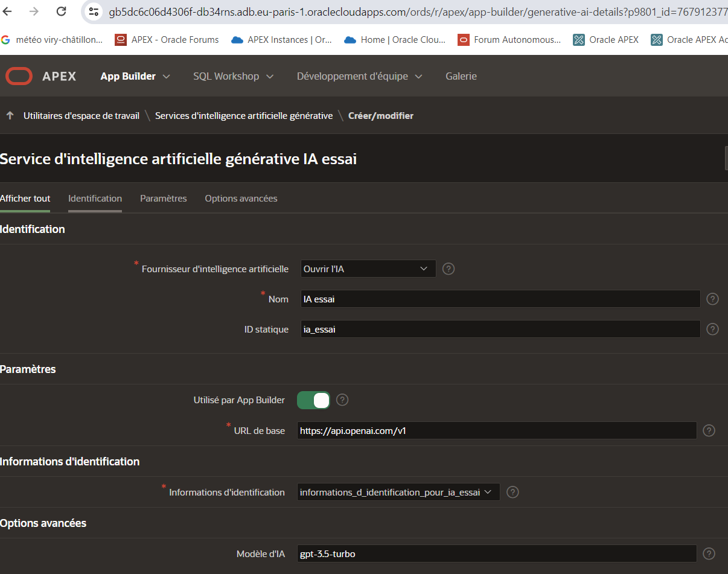Select the Options avancées tab
Screen dimensions: 728x574
coord(241,198)
